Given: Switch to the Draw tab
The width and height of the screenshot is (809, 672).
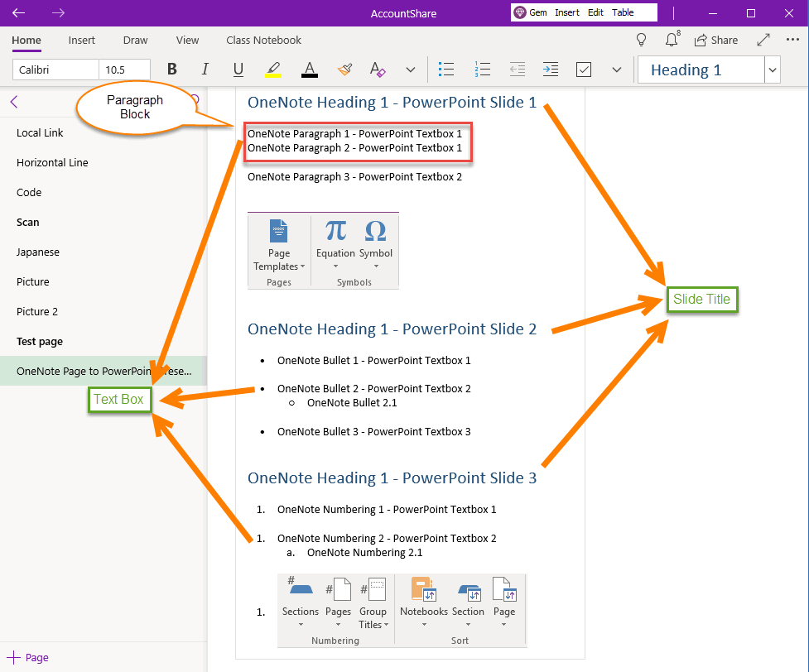Looking at the screenshot, I should coord(135,41).
